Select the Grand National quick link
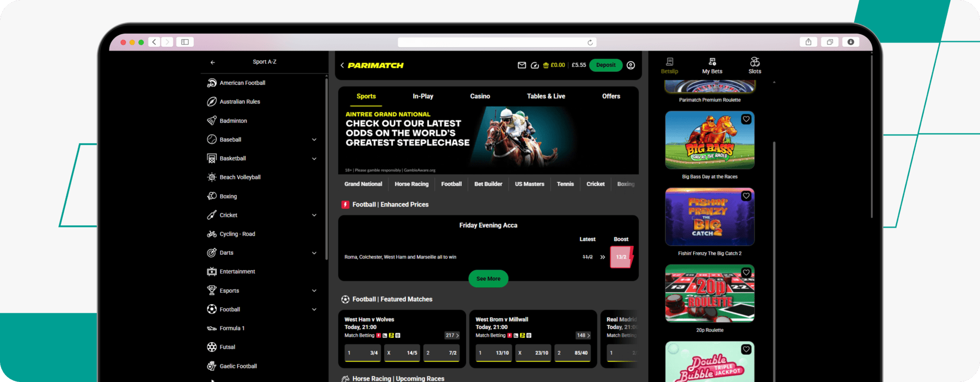 click(363, 184)
